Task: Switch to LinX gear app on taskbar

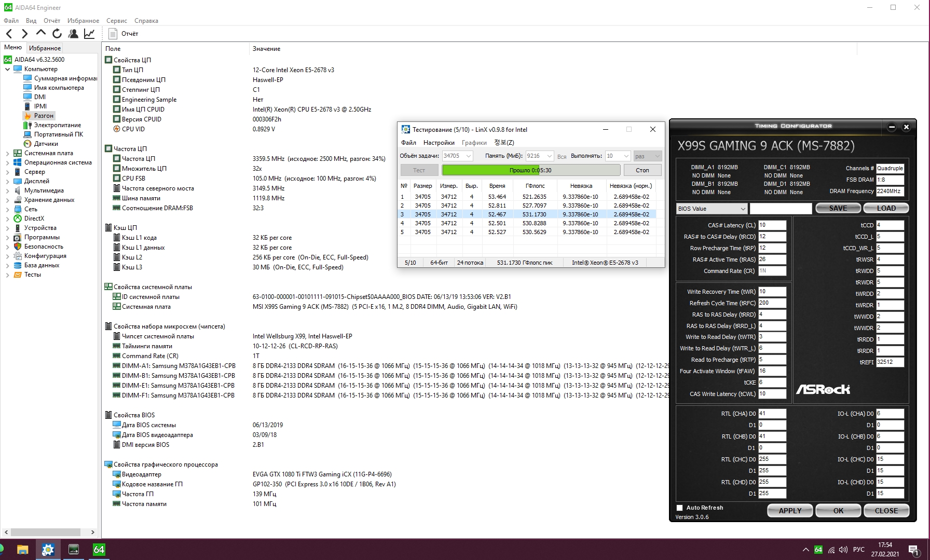Action: click(48, 549)
